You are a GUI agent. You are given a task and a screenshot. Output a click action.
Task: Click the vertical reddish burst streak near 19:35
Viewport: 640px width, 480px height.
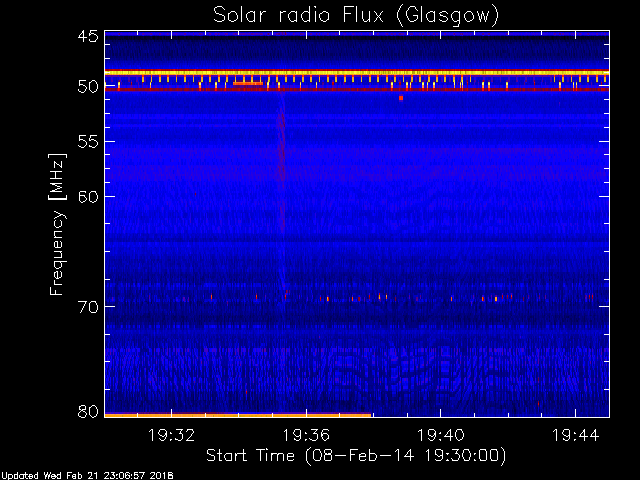[281, 163]
